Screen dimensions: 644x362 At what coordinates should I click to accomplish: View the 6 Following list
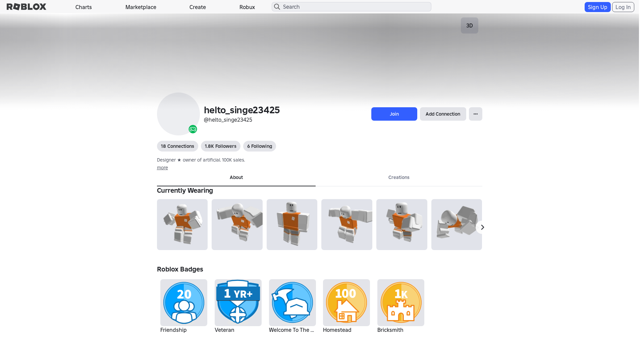tap(260, 146)
